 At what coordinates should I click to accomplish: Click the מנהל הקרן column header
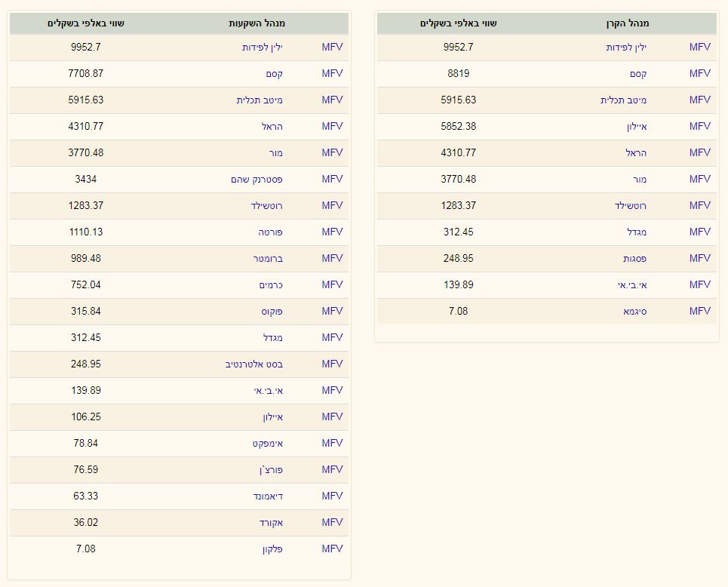pos(627,23)
